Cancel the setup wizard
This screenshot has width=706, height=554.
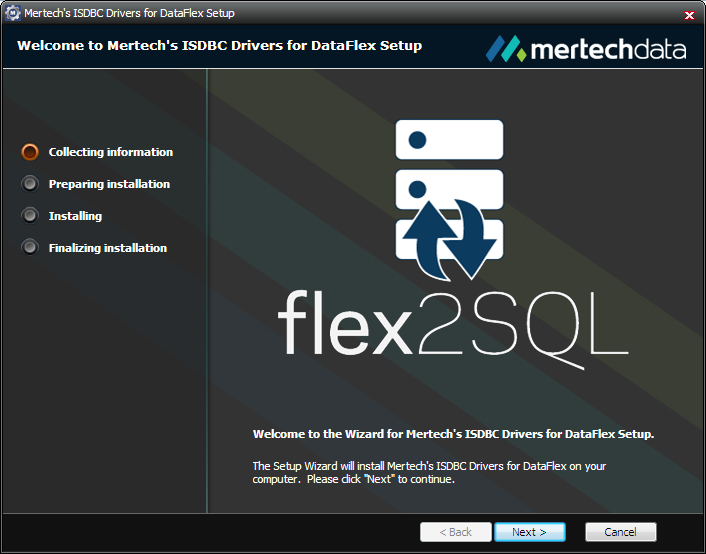[620, 532]
